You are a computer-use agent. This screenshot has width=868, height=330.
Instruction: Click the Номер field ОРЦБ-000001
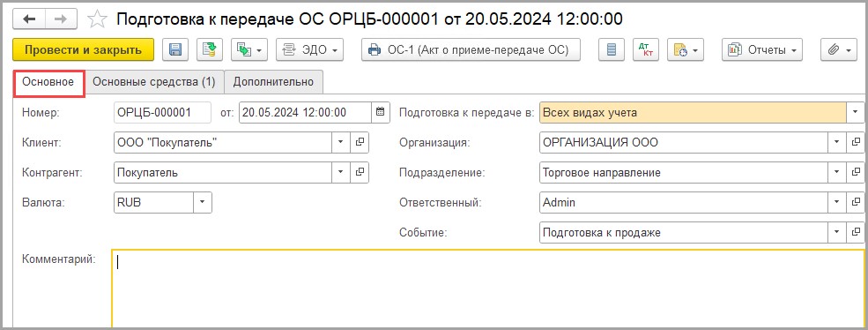tap(162, 113)
